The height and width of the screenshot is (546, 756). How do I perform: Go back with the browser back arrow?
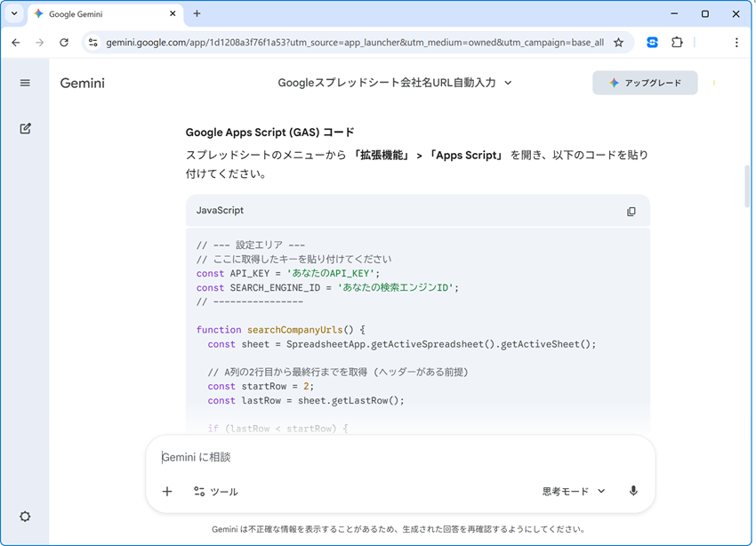(15, 42)
